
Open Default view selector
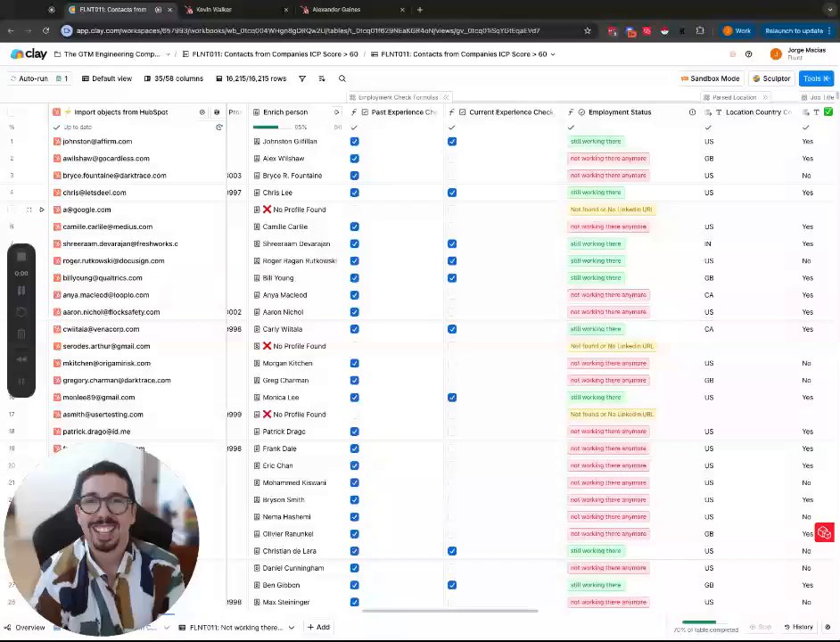coord(107,78)
